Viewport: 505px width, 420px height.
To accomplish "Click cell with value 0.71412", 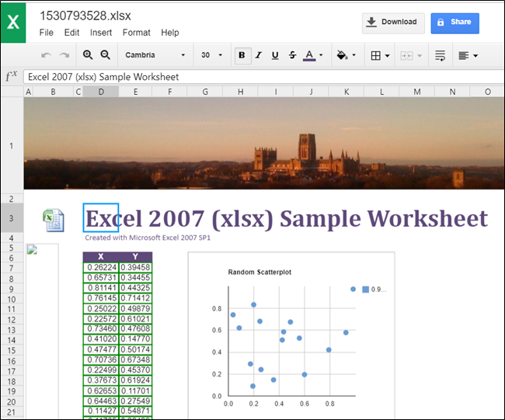I will 135,298.
